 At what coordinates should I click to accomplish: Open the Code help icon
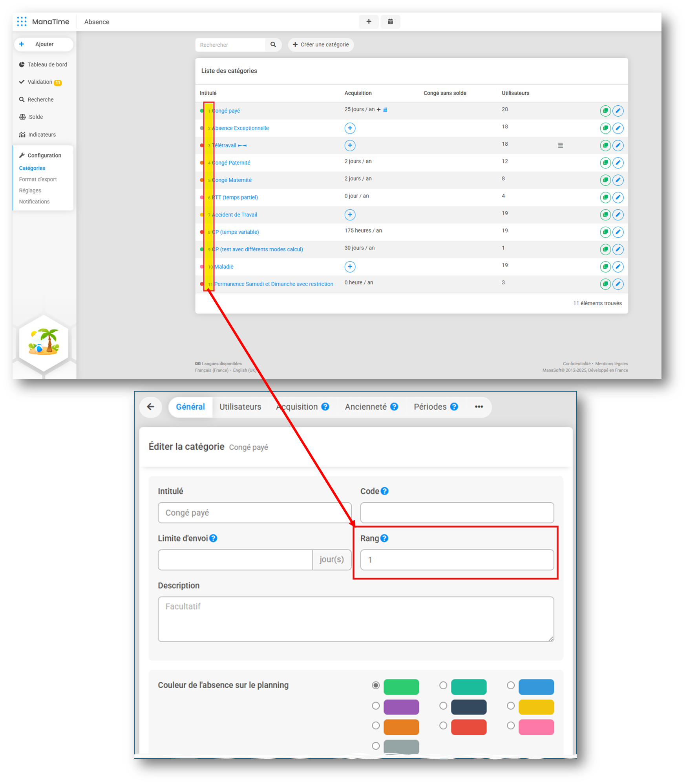tap(385, 491)
